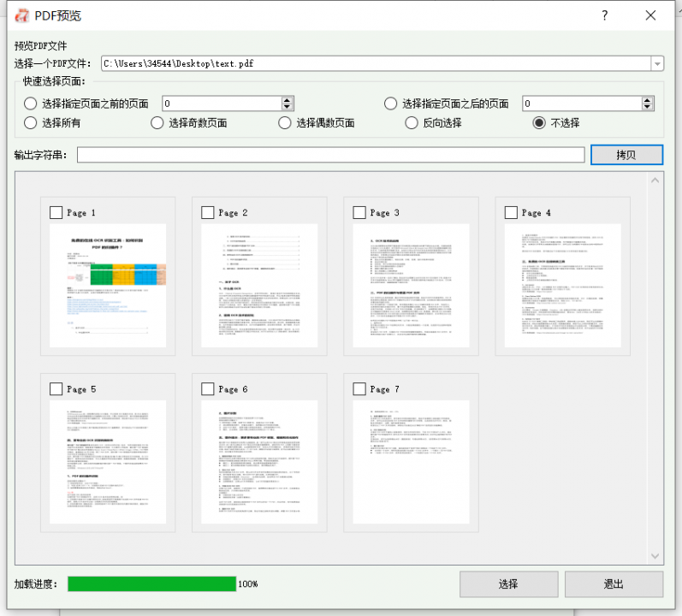Open the PDF file path dropdown

(656, 63)
